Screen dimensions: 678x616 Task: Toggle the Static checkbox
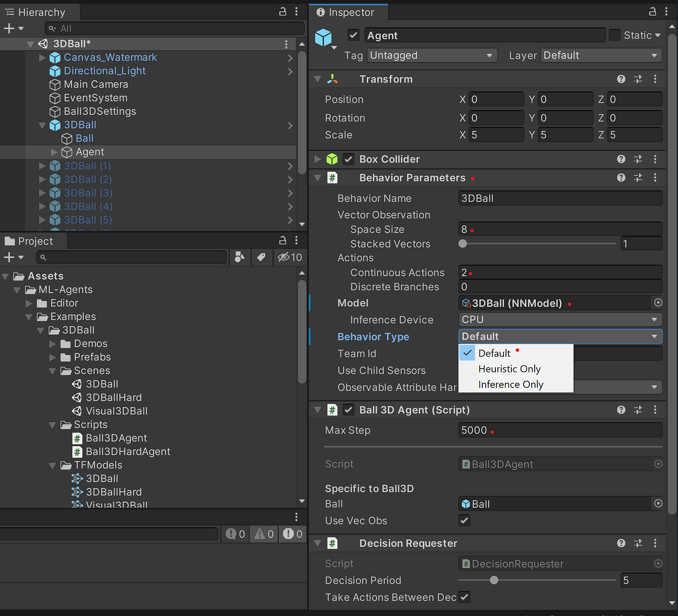click(x=615, y=35)
